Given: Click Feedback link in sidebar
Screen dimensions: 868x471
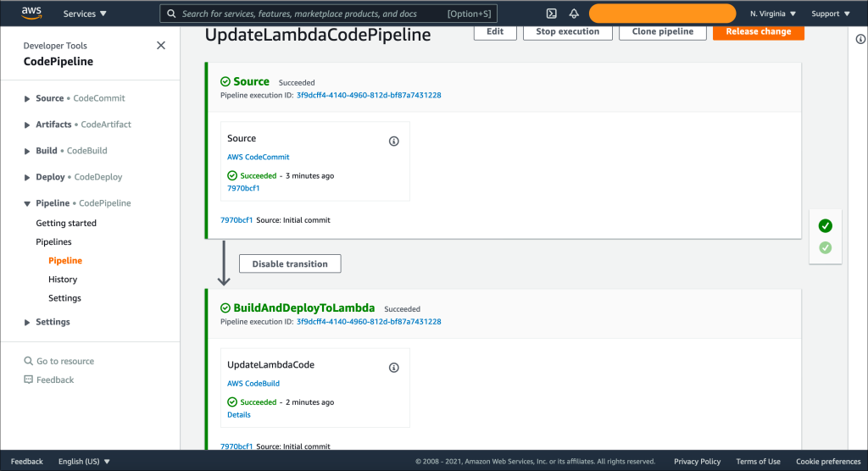Looking at the screenshot, I should pos(55,380).
